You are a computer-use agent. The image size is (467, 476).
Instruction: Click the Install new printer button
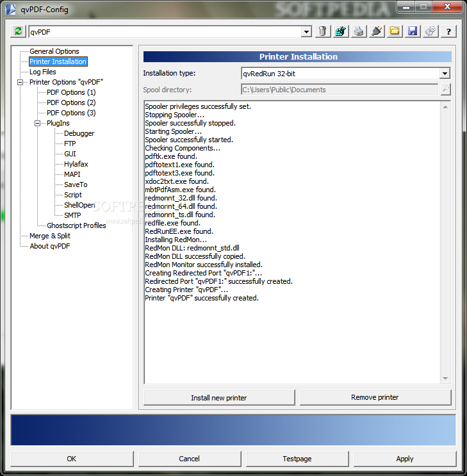[219, 398]
